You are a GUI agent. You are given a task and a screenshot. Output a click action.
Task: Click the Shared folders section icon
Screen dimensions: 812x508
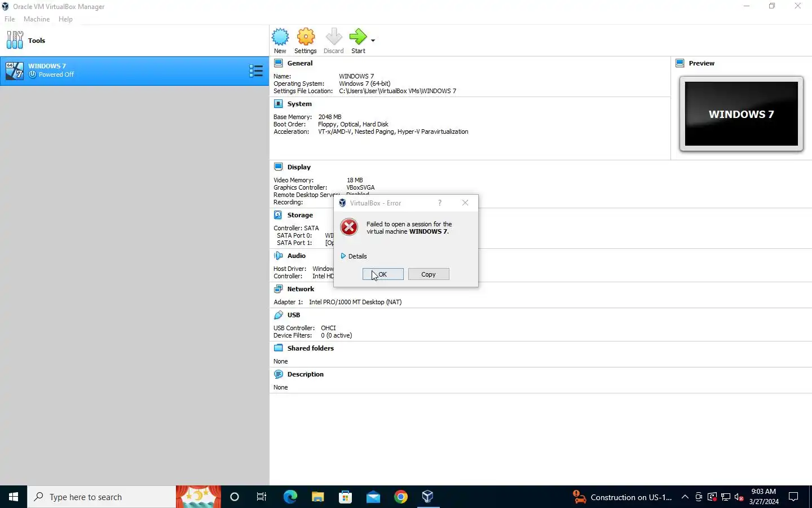pyautogui.click(x=279, y=348)
